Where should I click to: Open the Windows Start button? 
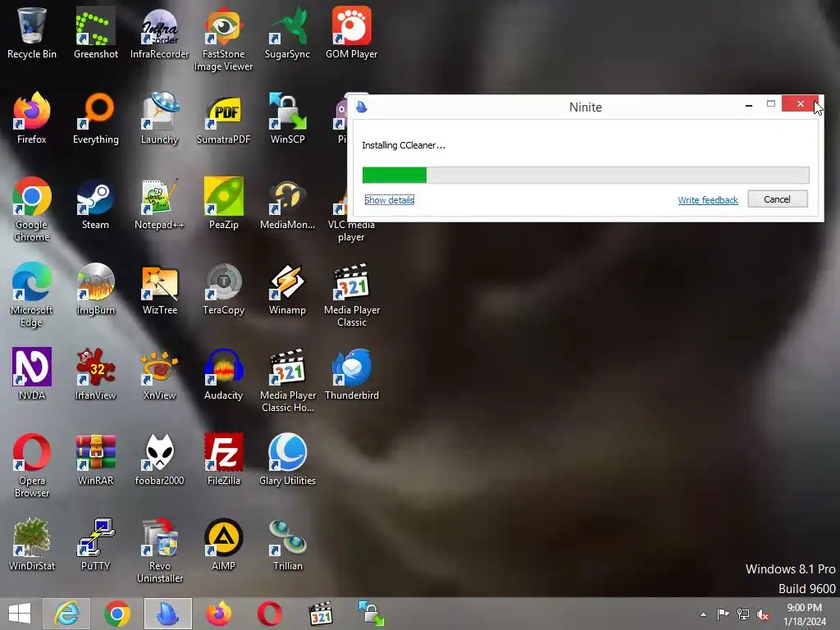click(x=20, y=614)
